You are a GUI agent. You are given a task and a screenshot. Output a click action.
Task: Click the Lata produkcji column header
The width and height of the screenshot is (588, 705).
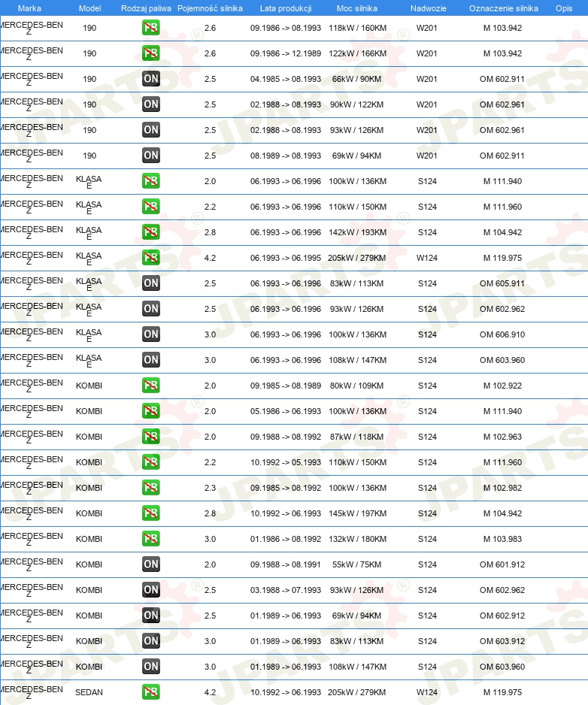[286, 8]
